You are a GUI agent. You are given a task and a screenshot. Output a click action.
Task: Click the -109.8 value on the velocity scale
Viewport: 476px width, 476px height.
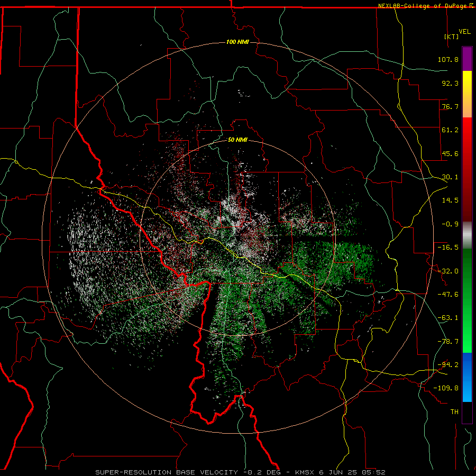(x=446, y=388)
